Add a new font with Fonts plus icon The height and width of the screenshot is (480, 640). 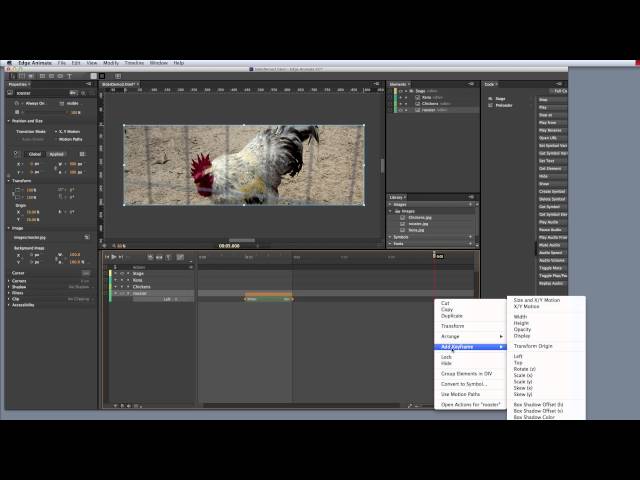tap(471, 244)
